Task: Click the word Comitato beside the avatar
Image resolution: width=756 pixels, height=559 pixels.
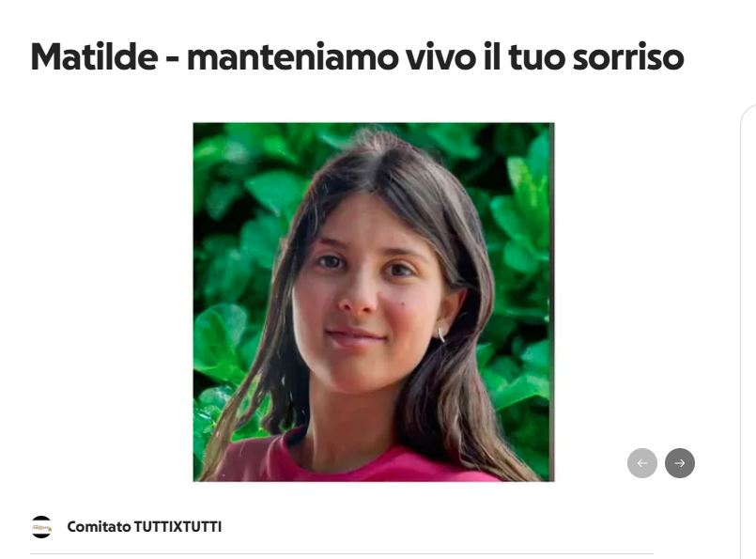Action: pyautogui.click(x=99, y=527)
